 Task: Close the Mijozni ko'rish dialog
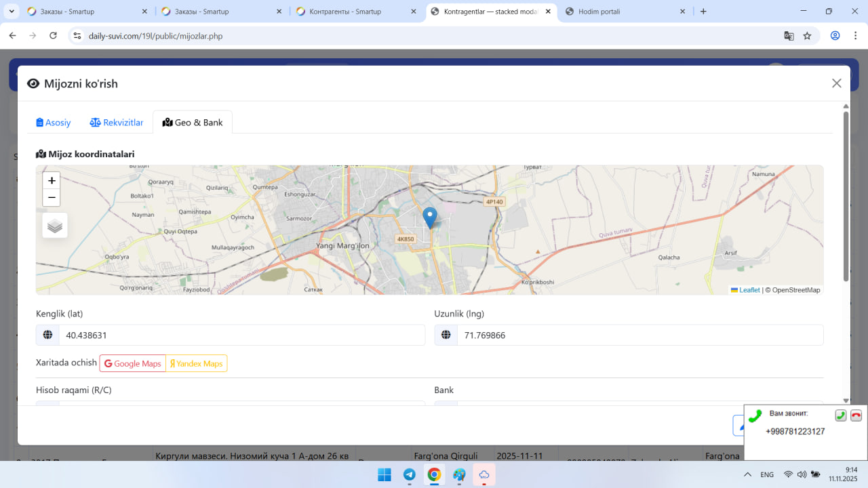(836, 83)
